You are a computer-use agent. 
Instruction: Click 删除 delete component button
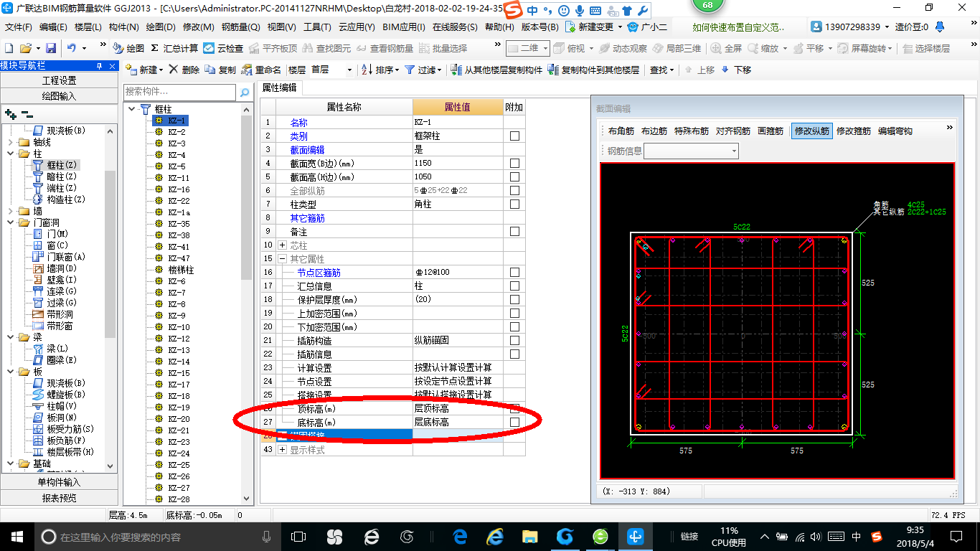coord(184,70)
